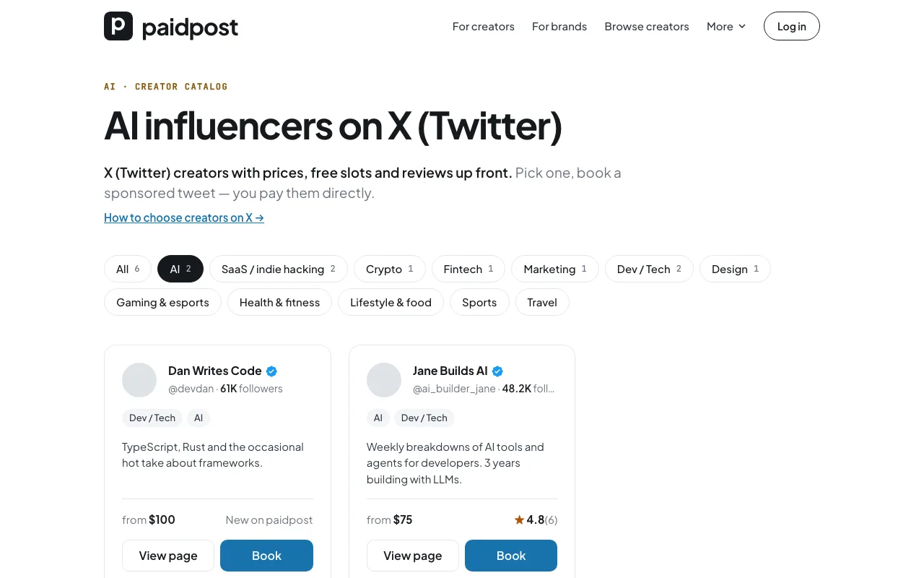
Task: Click Dev / Tech tag on Dan's card
Action: tap(152, 418)
